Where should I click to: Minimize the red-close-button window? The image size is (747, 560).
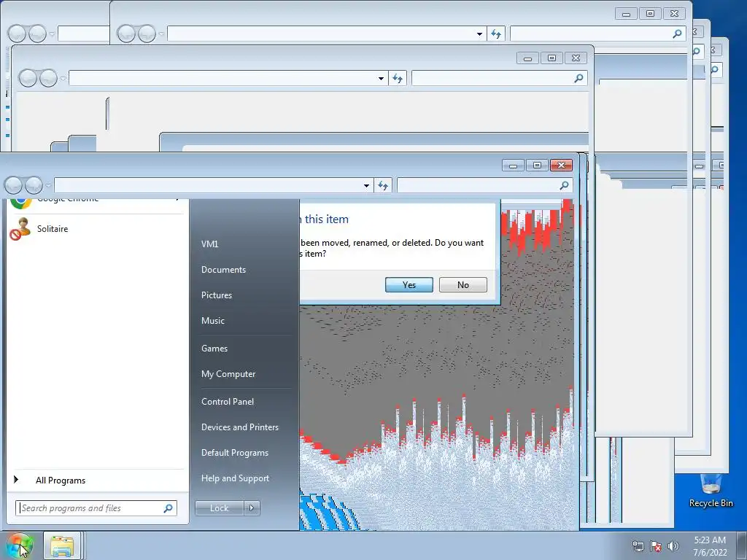pos(513,166)
